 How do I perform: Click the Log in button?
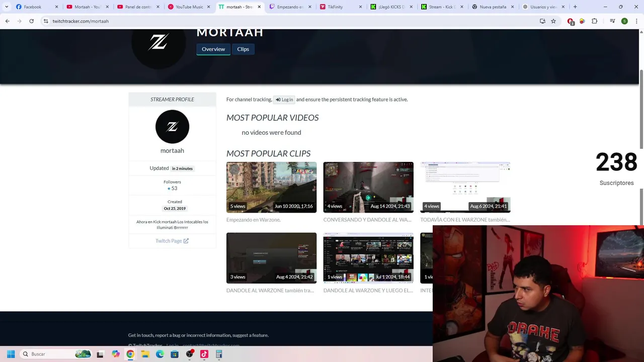(x=284, y=100)
